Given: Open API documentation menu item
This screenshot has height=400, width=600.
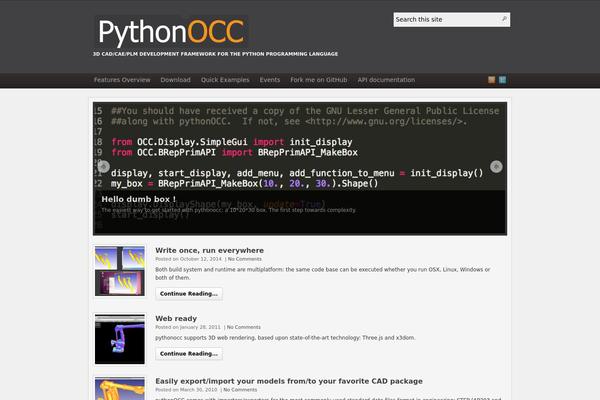Looking at the screenshot, I should tap(386, 80).
